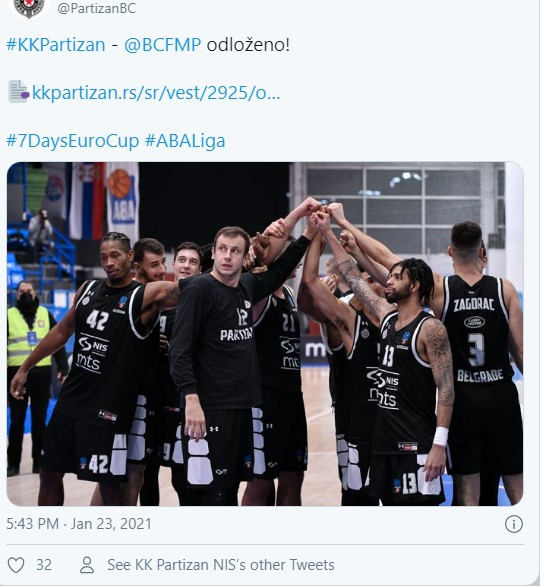Open the #7DaysEuroCup hashtag
The height and width of the screenshot is (588, 544).
(x=73, y=141)
